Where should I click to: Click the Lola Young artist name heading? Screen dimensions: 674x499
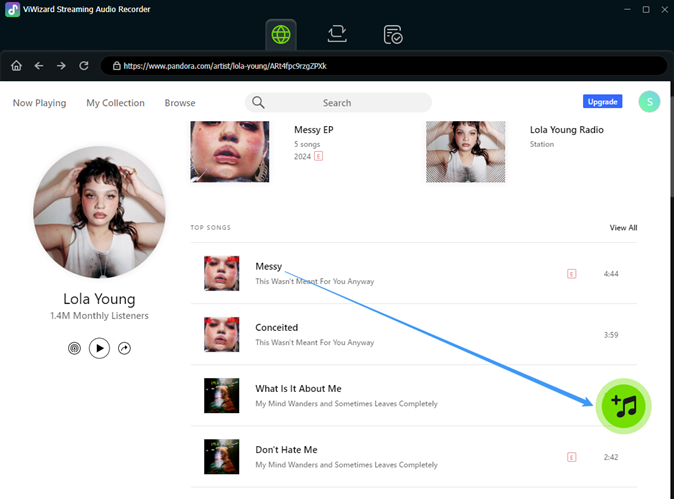click(99, 299)
